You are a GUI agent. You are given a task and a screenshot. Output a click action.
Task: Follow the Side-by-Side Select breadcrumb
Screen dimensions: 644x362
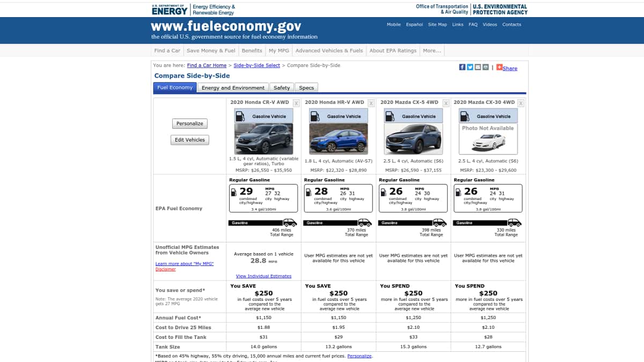point(257,65)
